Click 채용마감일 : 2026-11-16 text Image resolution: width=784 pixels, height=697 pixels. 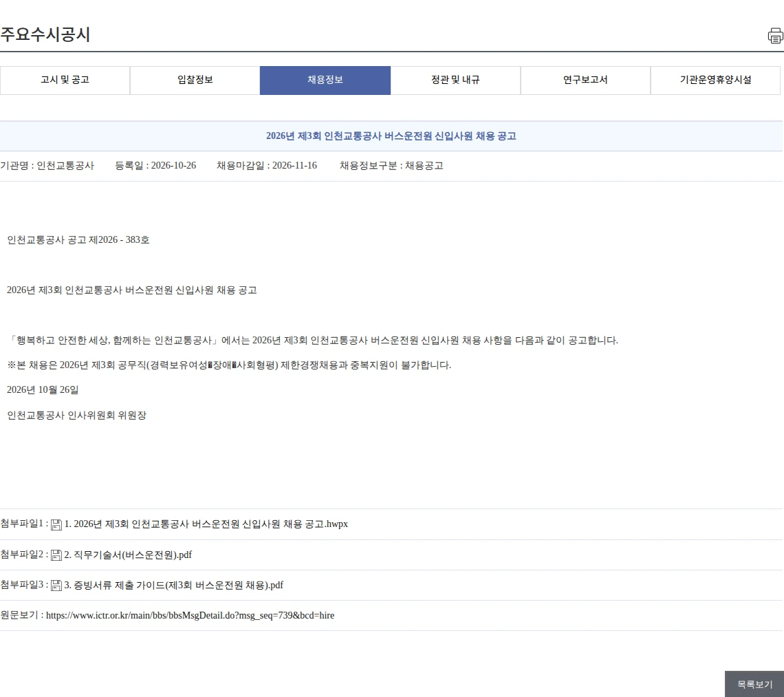tap(267, 166)
